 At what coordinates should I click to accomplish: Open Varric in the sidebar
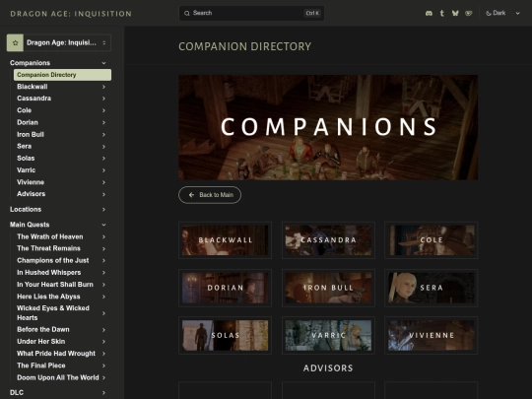(x=62, y=170)
